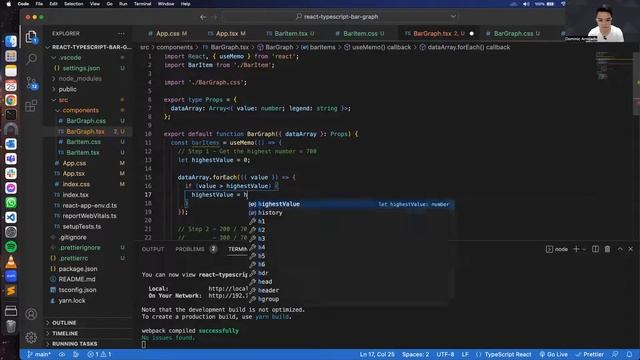
Task: Open WhatsApp from the dock
Action: tap(11, 202)
